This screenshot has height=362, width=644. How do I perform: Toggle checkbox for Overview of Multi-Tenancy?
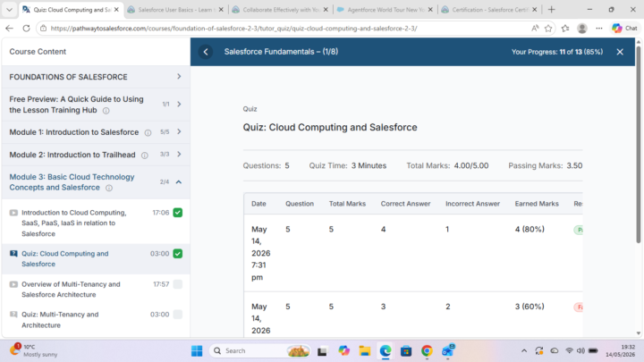(178, 284)
